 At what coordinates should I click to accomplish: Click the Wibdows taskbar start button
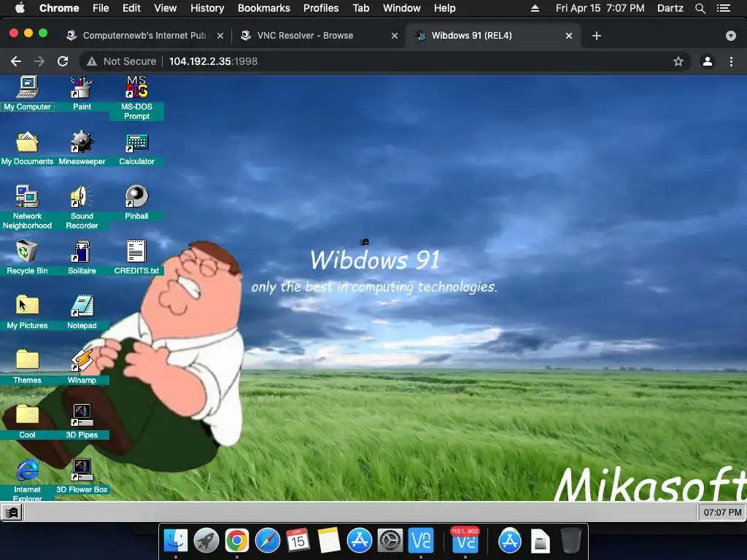[12, 513]
